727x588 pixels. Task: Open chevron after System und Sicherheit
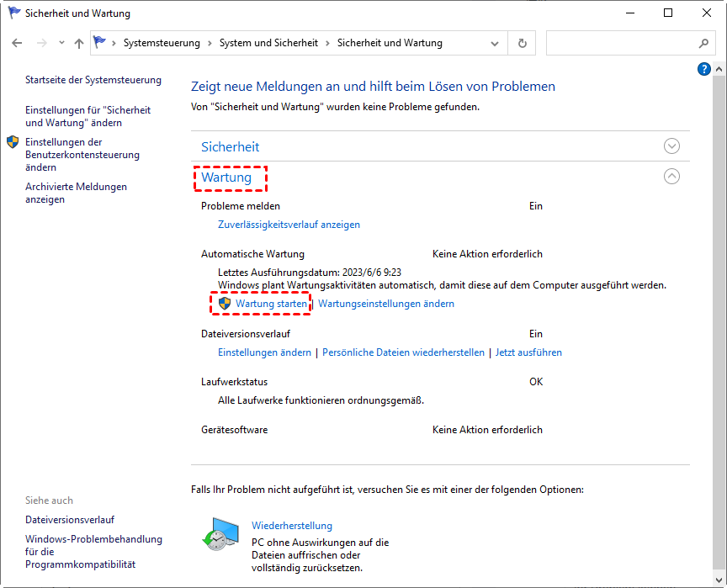[x=327, y=43]
